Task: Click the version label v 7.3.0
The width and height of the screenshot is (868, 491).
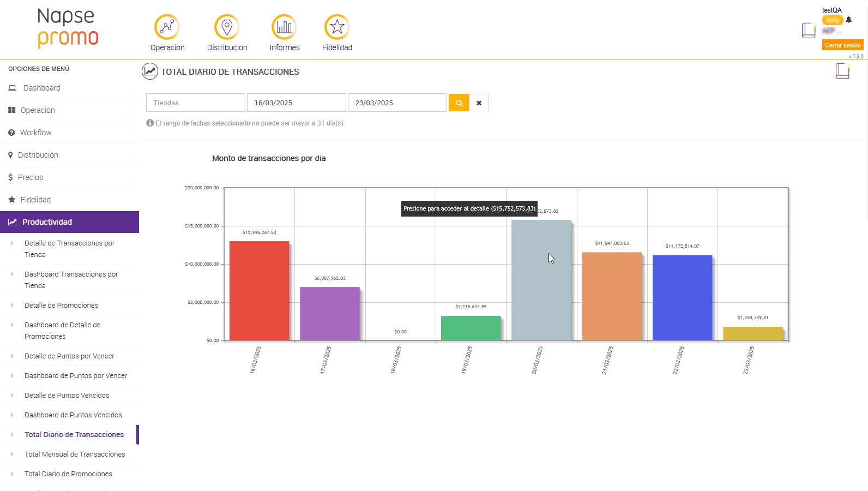Action: point(856,57)
